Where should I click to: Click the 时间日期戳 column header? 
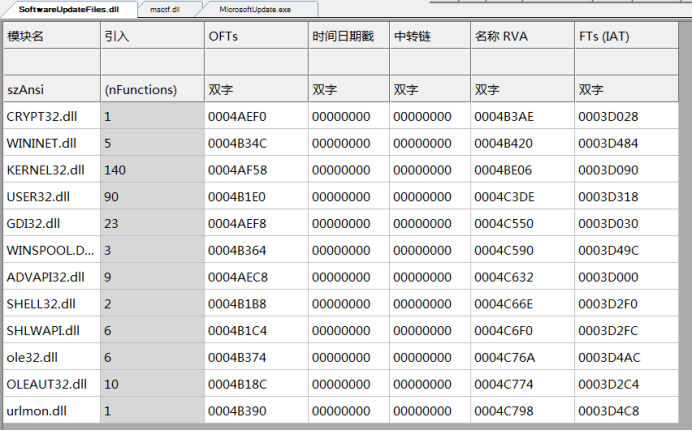coord(349,36)
